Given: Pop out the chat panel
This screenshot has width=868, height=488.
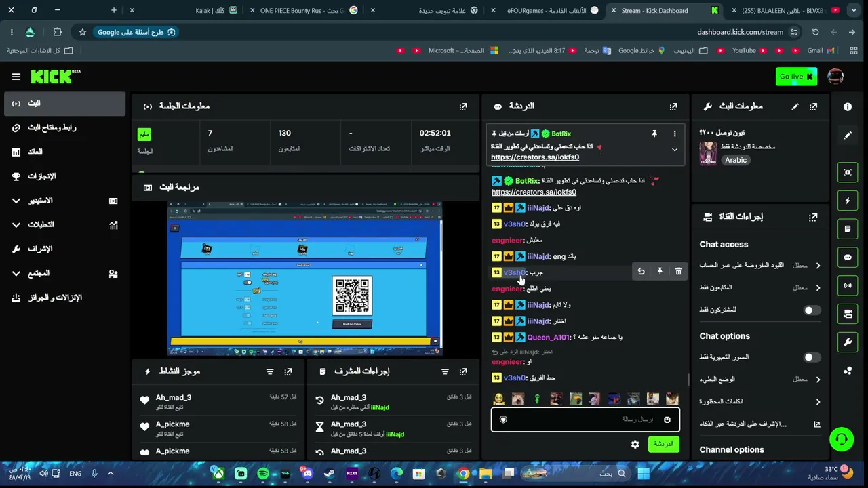Looking at the screenshot, I should [x=673, y=106].
